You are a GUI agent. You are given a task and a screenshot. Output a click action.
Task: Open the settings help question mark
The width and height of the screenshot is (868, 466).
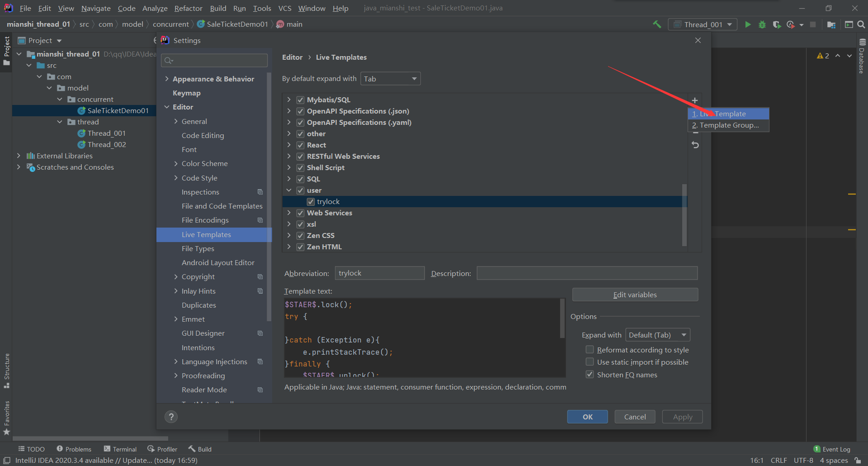pos(171,417)
